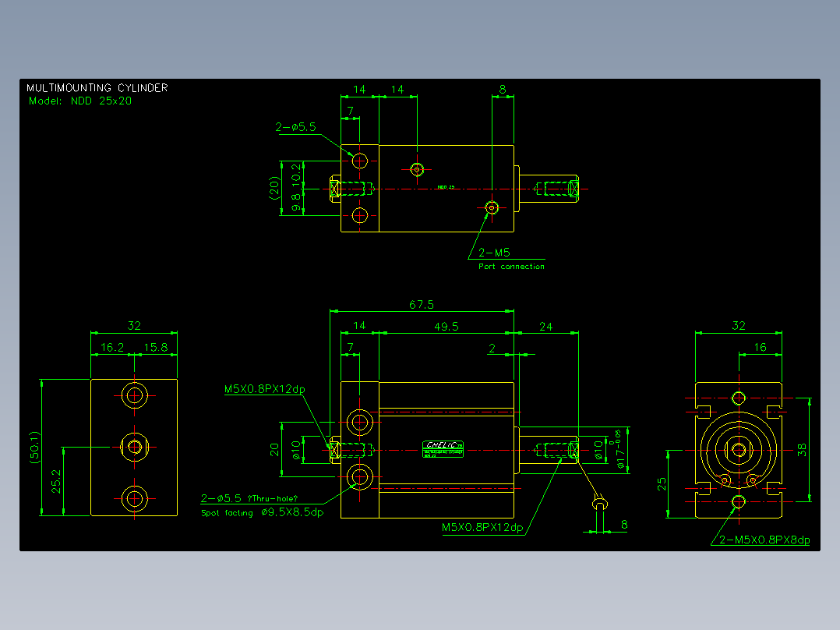Click the ø17-0.05 tolerance dimension

(x=620, y=449)
